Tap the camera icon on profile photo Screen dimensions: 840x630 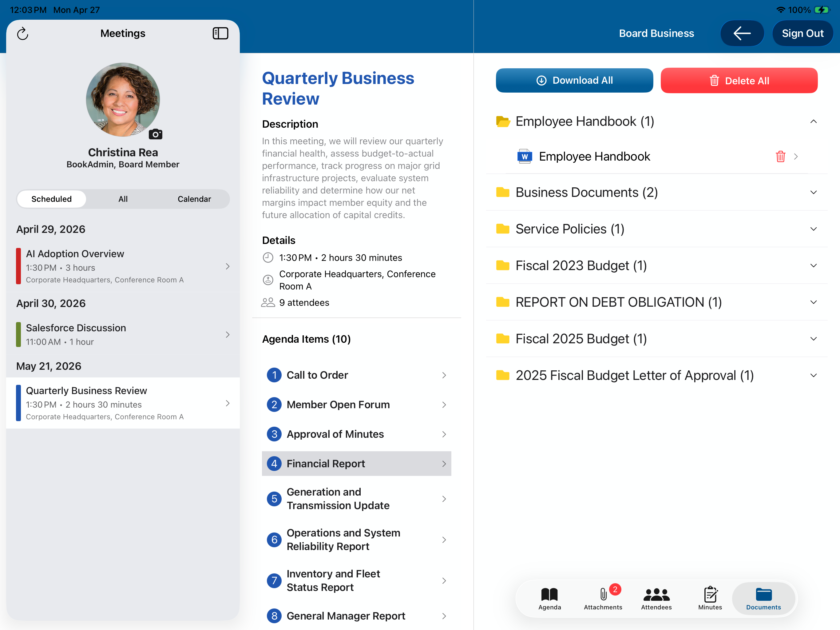[x=155, y=134]
